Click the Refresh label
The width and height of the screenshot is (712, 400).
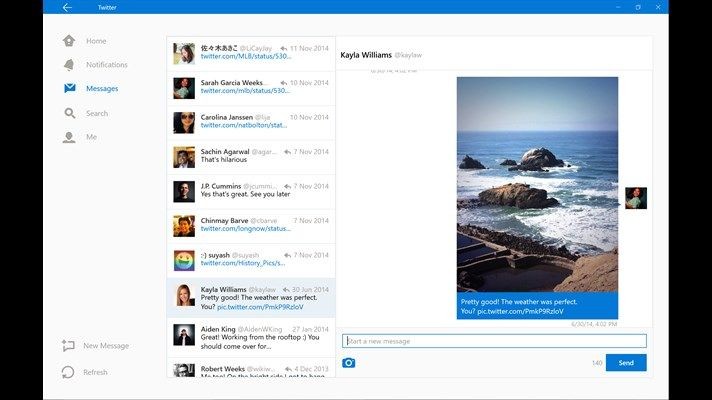click(95, 372)
